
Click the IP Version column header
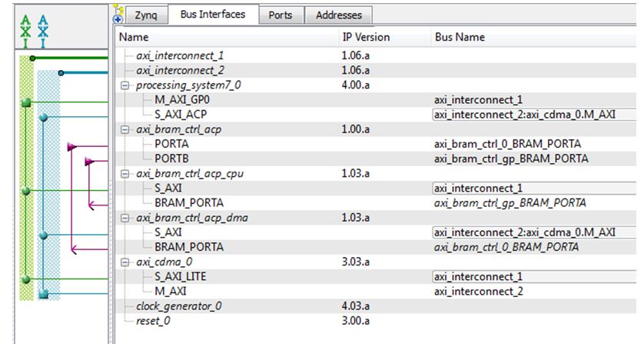click(366, 37)
